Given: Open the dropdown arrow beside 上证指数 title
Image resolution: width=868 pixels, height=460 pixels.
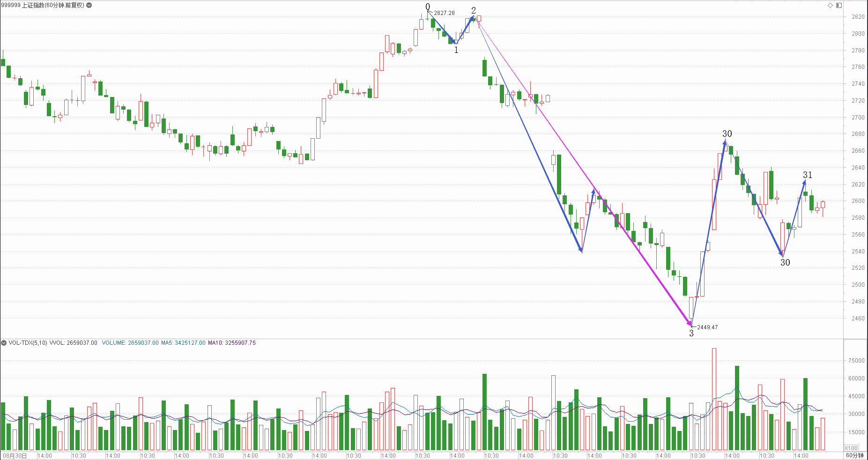Looking at the screenshot, I should [89, 5].
